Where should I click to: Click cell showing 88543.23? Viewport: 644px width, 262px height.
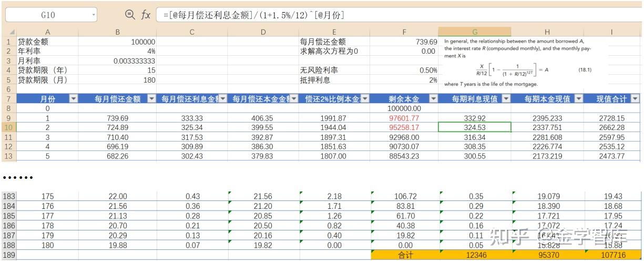[x=404, y=156]
